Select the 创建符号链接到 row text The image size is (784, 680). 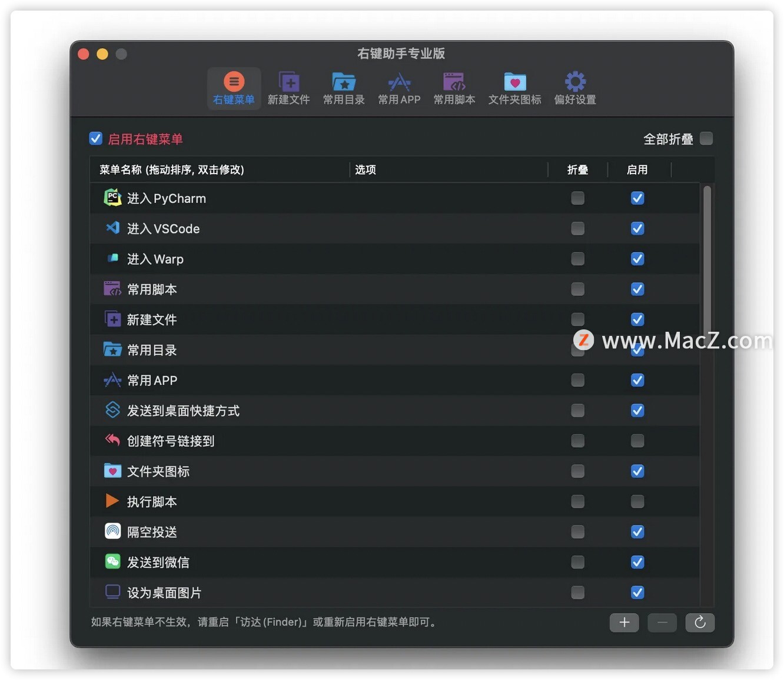171,441
